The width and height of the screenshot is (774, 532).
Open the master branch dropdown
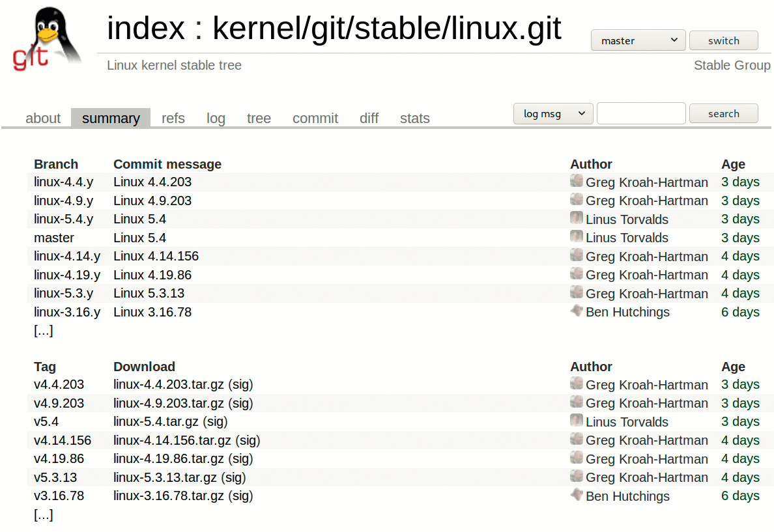pyautogui.click(x=638, y=40)
